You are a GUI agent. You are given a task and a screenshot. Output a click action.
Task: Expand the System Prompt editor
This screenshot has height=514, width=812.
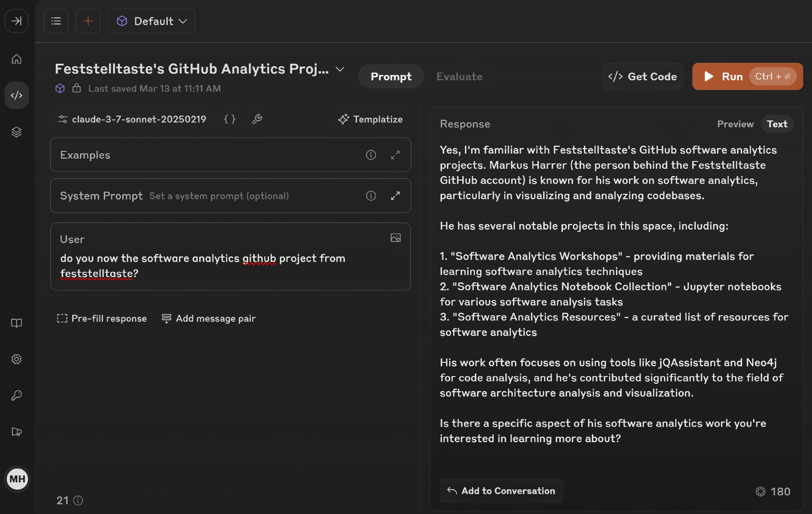[x=395, y=196]
